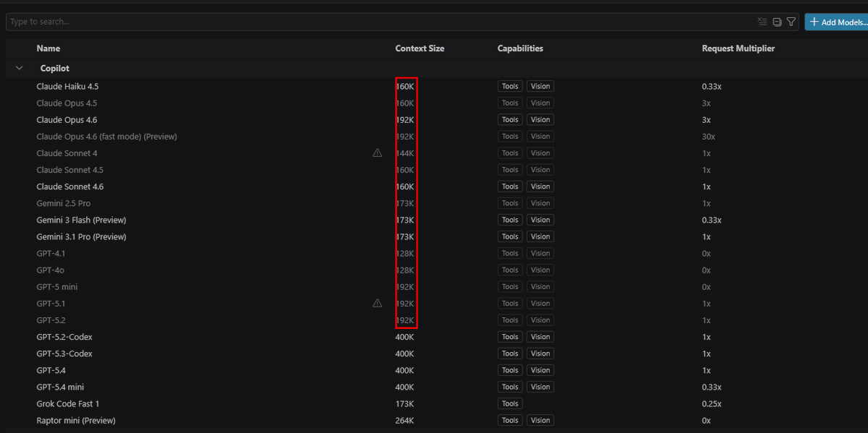Click the Name column header
Screen dimensions: 868x433
(48, 48)
